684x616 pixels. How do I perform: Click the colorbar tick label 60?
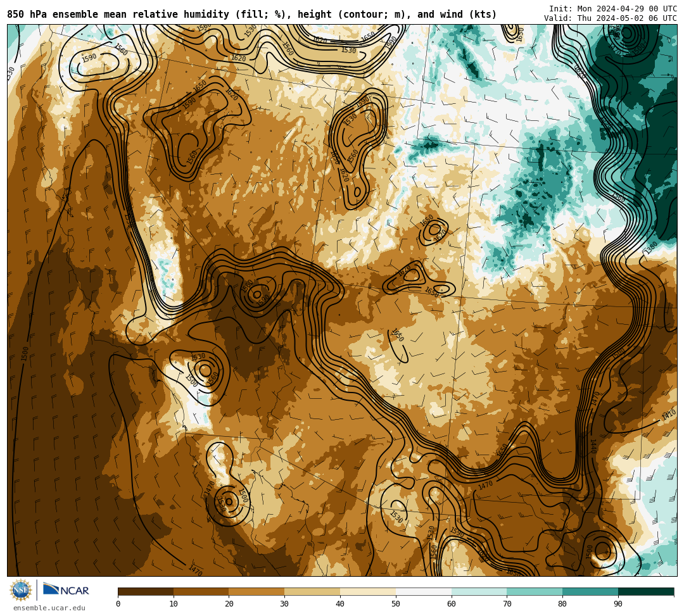pyautogui.click(x=452, y=604)
